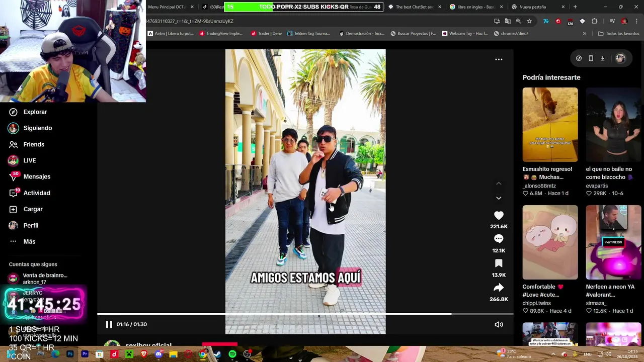Image resolution: width=644 pixels, height=362 pixels.
Task: Open Friends in the sidebar
Action: point(27,144)
